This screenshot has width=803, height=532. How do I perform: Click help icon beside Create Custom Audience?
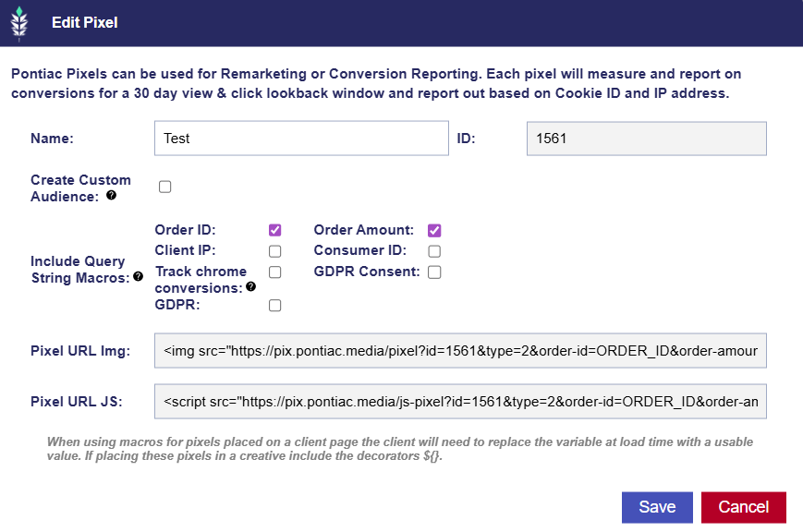(x=111, y=196)
